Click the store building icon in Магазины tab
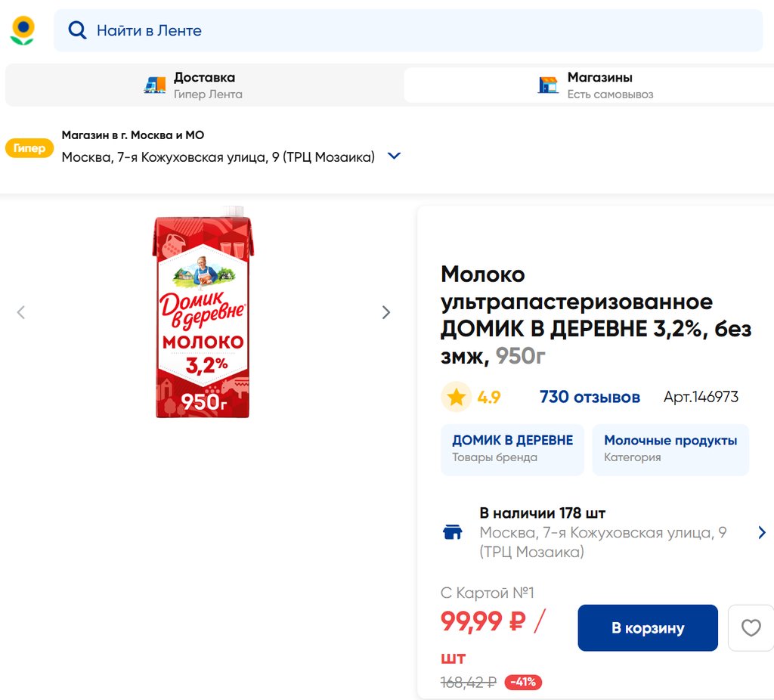Screen dimensions: 774x700 [548, 85]
